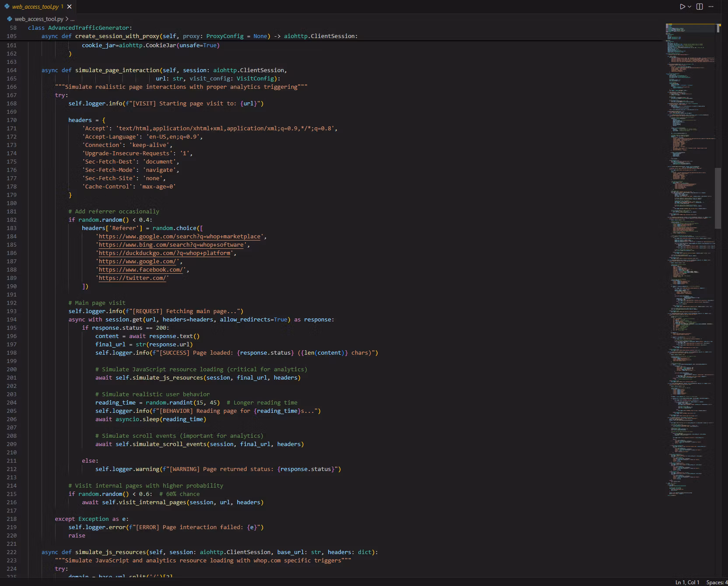Click the Python icon in the breadcrumb
Screen dimensions: 728x586
point(10,19)
